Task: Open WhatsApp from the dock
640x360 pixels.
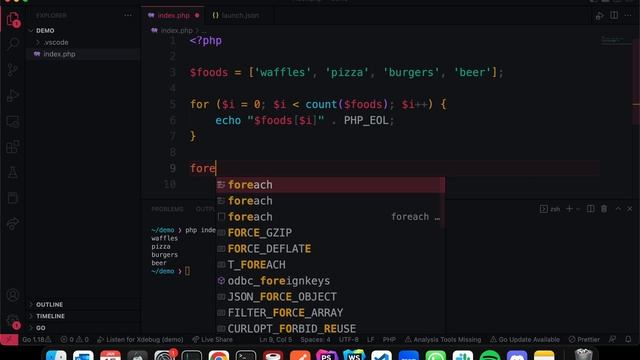Action: (436, 356)
